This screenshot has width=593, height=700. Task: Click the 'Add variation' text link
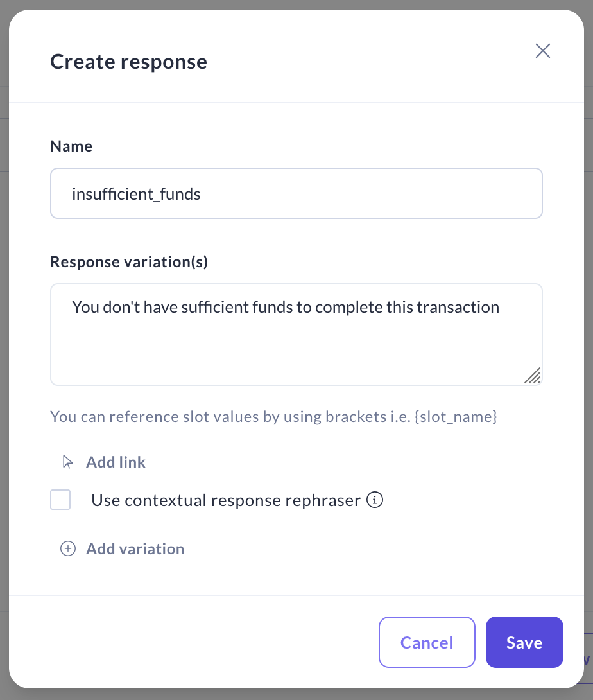(x=135, y=549)
